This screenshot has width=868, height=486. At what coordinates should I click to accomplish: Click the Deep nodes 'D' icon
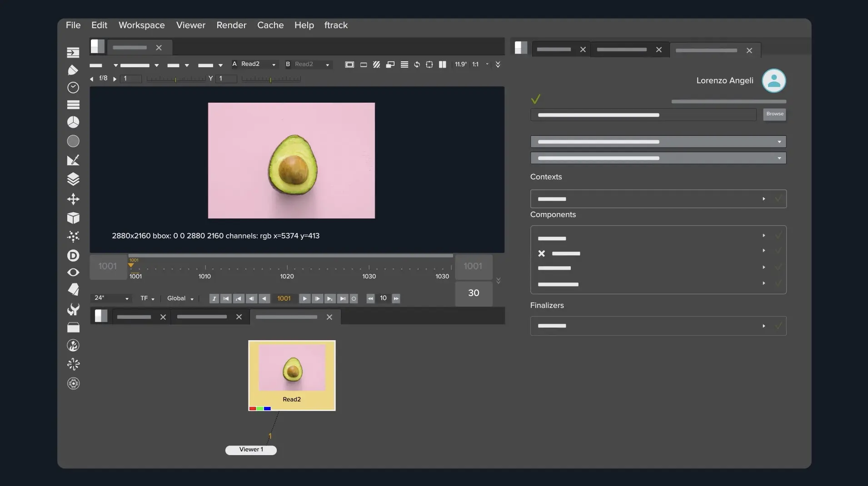(73, 256)
